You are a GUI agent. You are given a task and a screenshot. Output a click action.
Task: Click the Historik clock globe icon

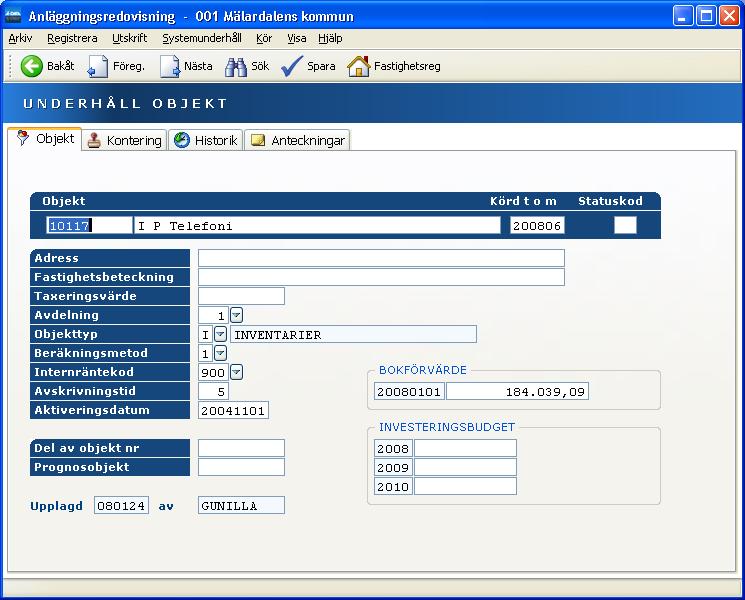181,140
